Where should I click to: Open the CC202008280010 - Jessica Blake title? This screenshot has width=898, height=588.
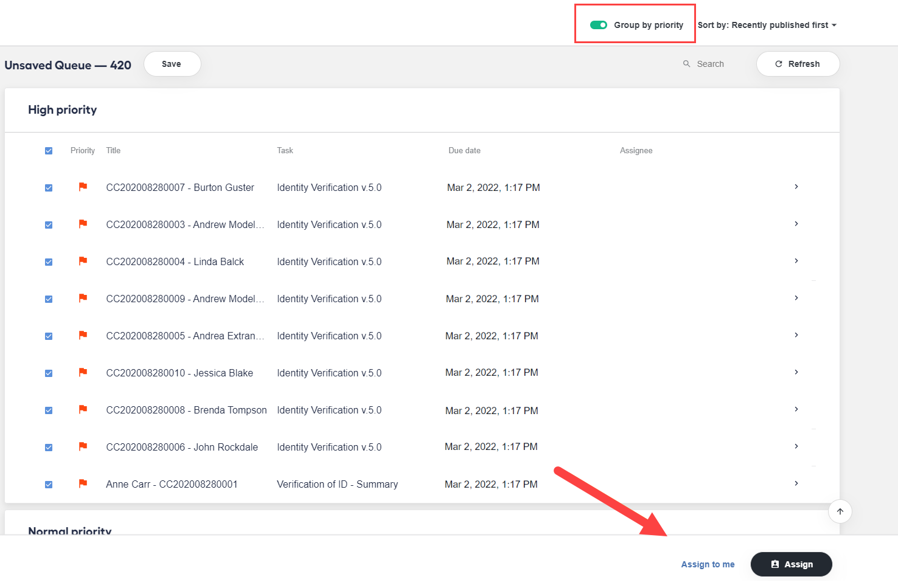pyautogui.click(x=179, y=373)
